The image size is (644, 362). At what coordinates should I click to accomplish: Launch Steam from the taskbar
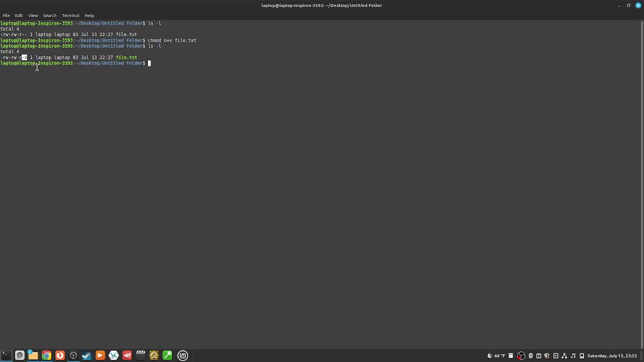pyautogui.click(x=87, y=355)
